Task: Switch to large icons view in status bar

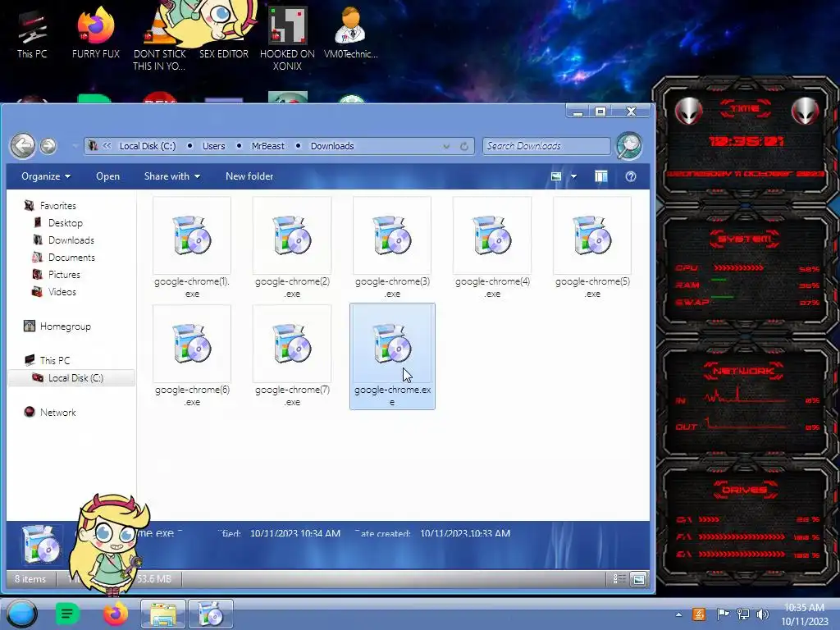Action: (638, 578)
